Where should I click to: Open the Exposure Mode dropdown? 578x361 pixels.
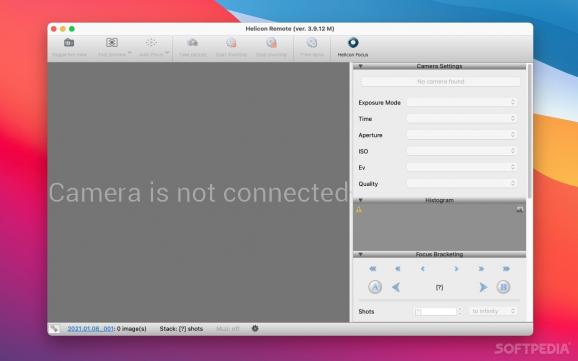pos(462,102)
